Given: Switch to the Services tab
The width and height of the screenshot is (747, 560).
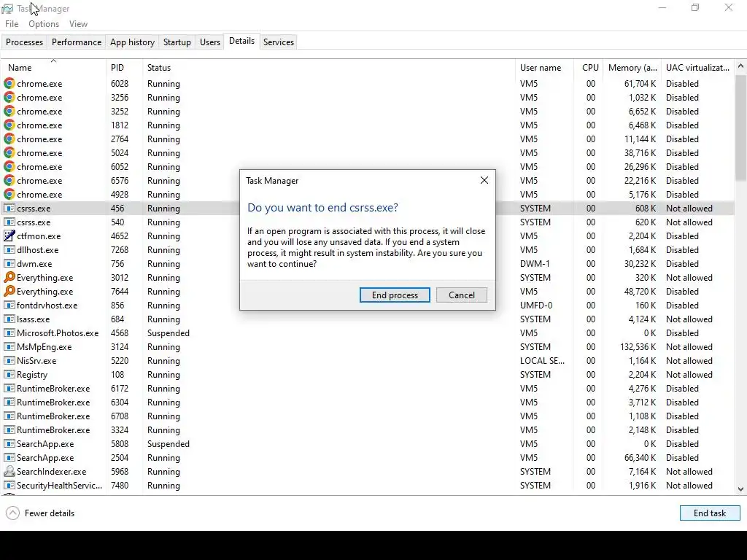Looking at the screenshot, I should point(279,42).
